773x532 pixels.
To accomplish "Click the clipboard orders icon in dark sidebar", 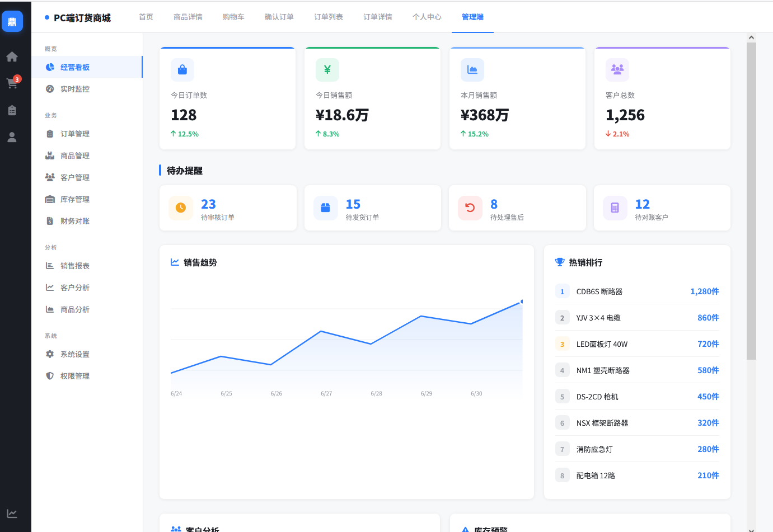I will point(12,110).
